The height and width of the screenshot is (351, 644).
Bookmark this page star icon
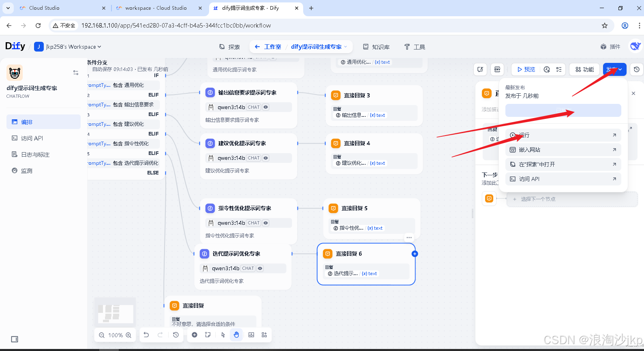tap(605, 26)
